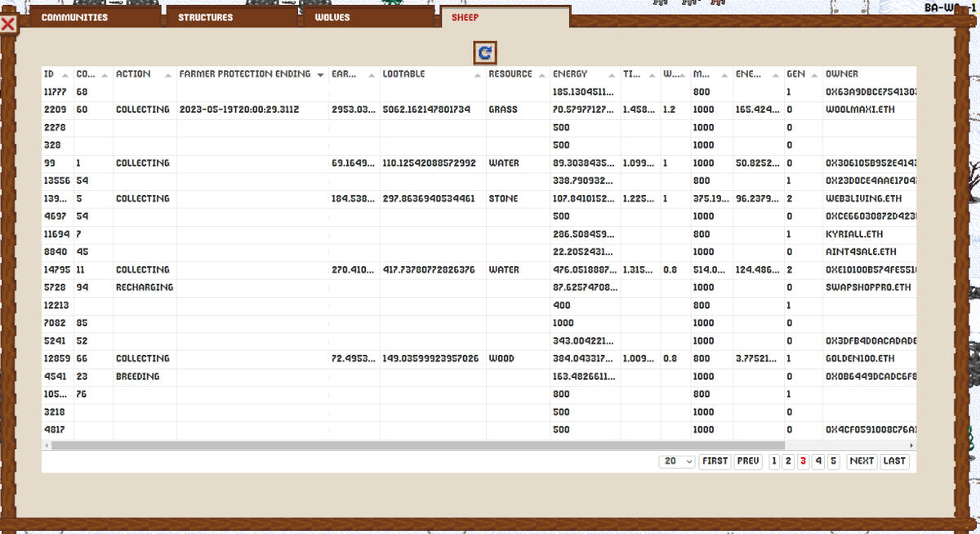Open page 5 of results

tap(833, 461)
